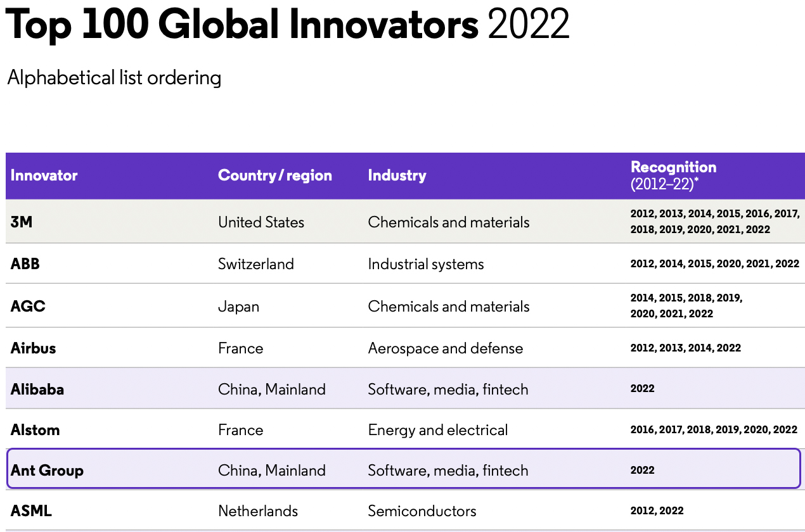Click the Industrial systems cell
The width and height of the screenshot is (805, 532).
[x=426, y=263]
